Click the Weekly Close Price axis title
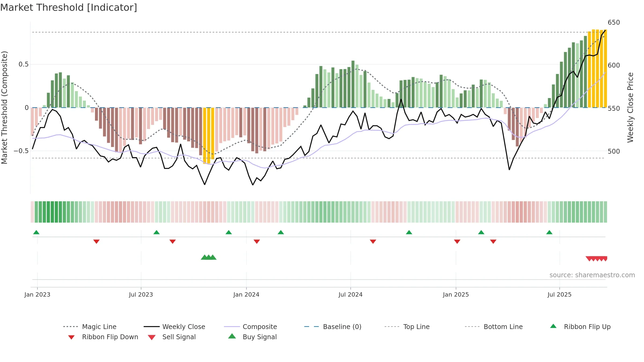The width and height of the screenshot is (644, 362). 630,108
